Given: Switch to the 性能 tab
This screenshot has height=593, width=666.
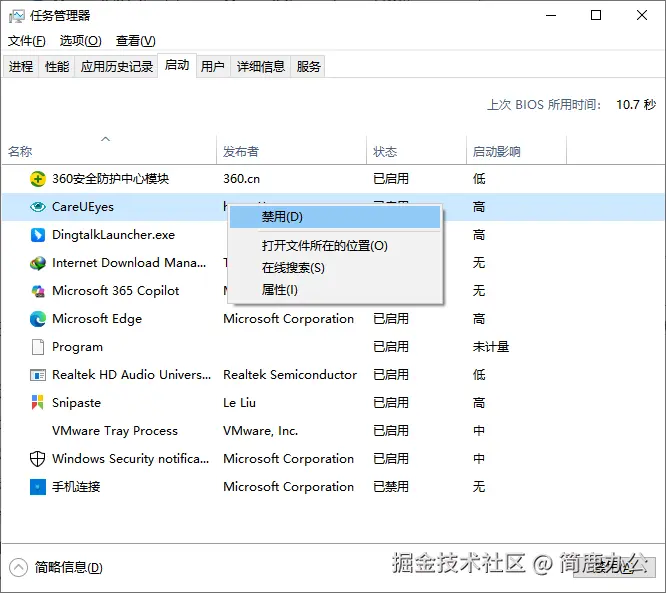Looking at the screenshot, I should [57, 66].
